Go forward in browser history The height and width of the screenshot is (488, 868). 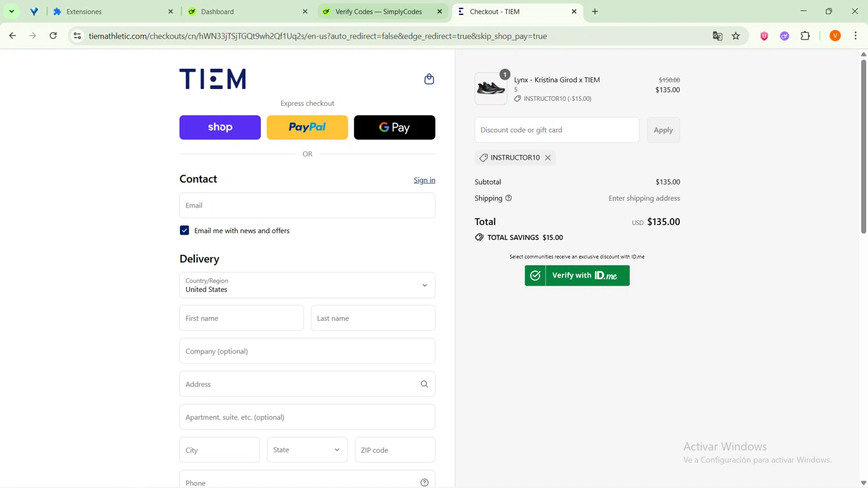coord(32,36)
